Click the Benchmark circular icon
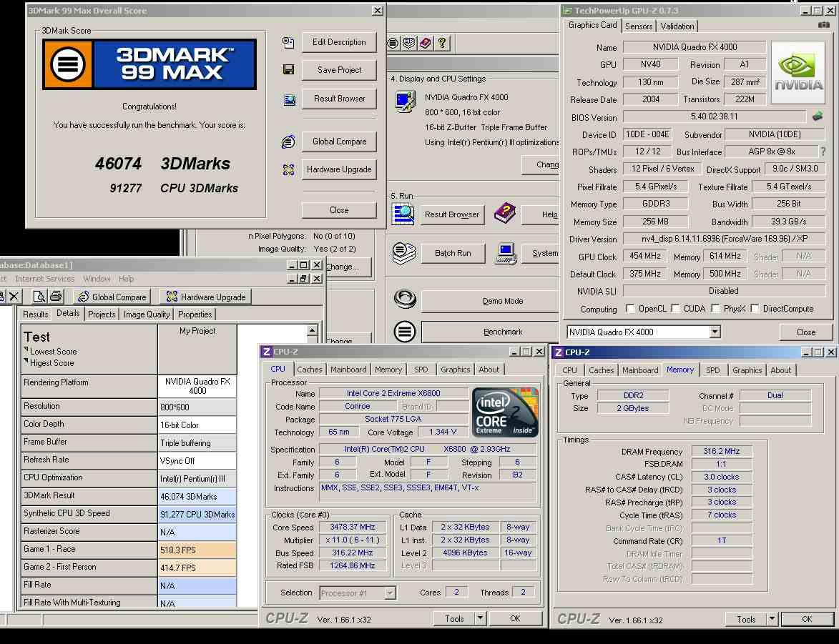 (405, 332)
